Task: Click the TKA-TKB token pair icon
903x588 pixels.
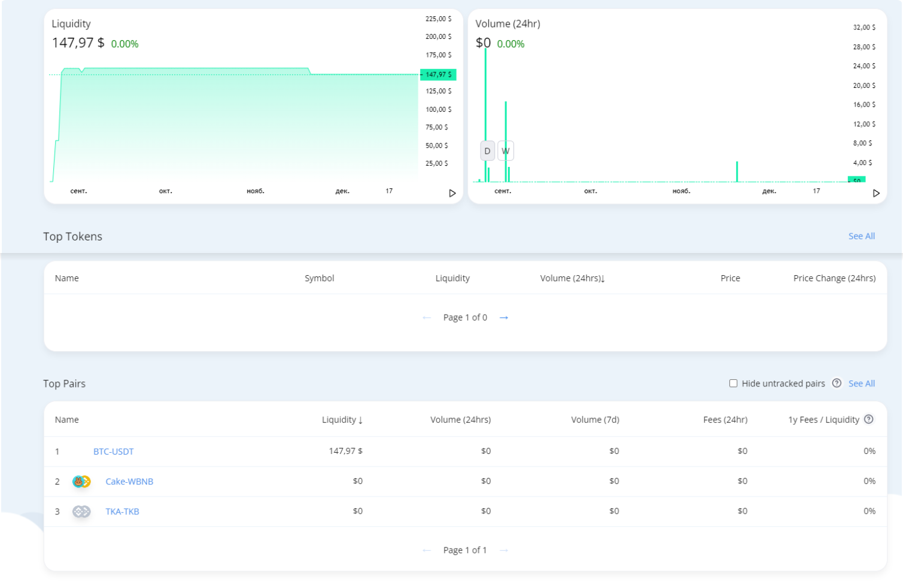Action: click(x=81, y=511)
